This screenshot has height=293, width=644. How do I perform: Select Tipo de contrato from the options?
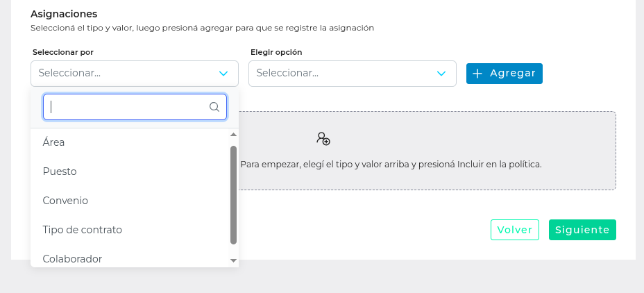pos(82,230)
